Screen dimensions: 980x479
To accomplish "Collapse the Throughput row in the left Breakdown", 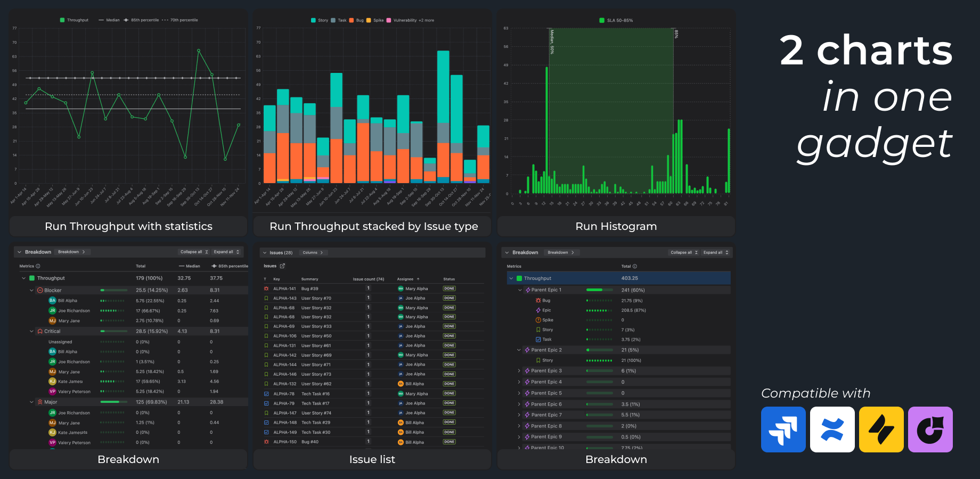I will [23, 278].
